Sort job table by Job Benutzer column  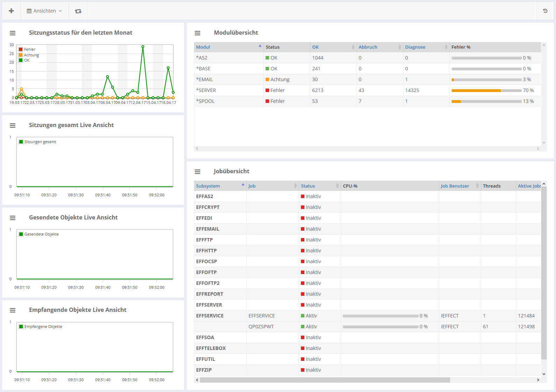click(455, 186)
